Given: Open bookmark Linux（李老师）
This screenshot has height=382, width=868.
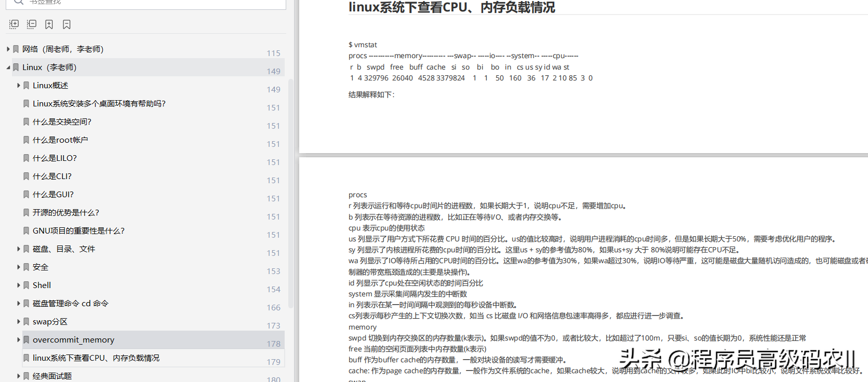Looking at the screenshot, I should click(x=49, y=67).
